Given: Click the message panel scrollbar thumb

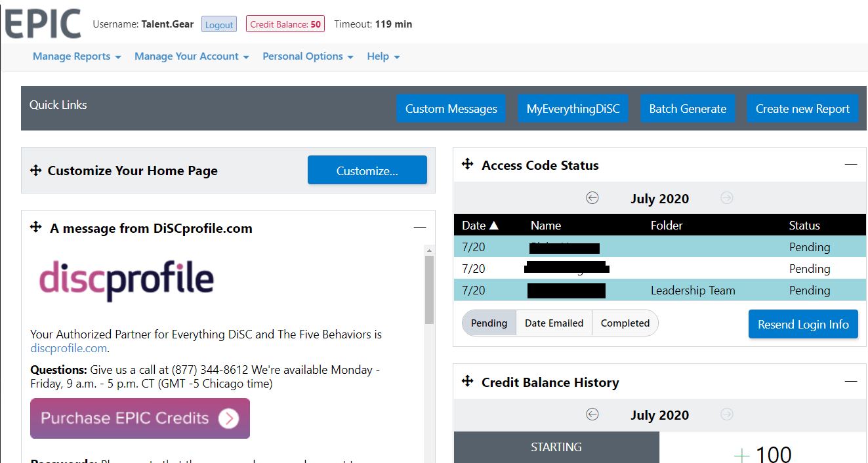Looking at the screenshot, I should coord(429,289).
